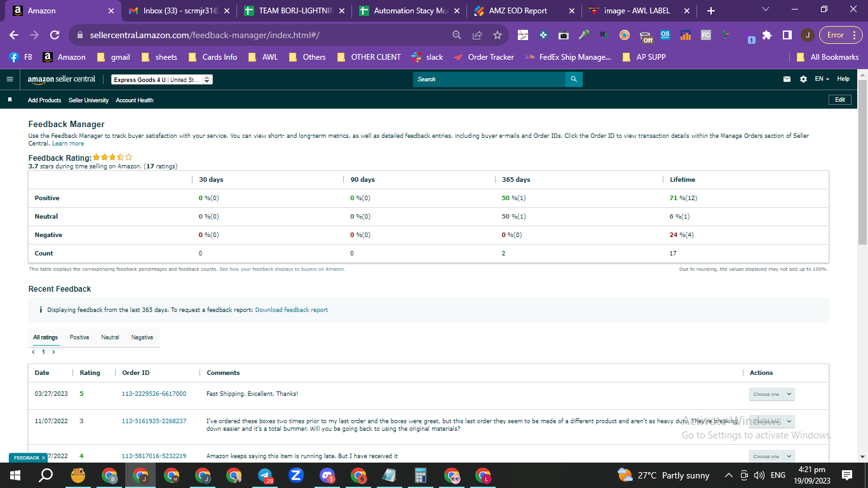Image resolution: width=868 pixels, height=488 pixels.
Task: Click the Seller Central search magnifier button
Action: [574, 79]
